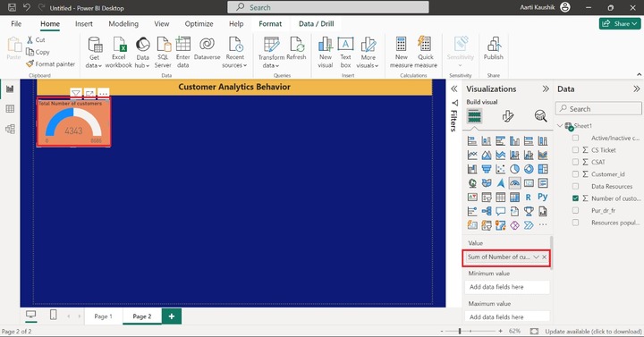This screenshot has width=644, height=337.
Task: Pick the Pie chart visual
Action: (x=514, y=169)
